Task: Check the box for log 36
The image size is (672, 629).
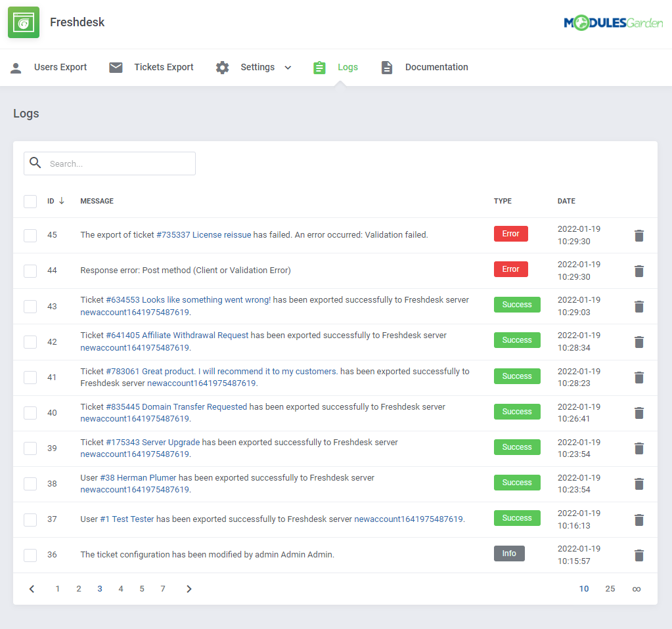Action: pyautogui.click(x=30, y=555)
